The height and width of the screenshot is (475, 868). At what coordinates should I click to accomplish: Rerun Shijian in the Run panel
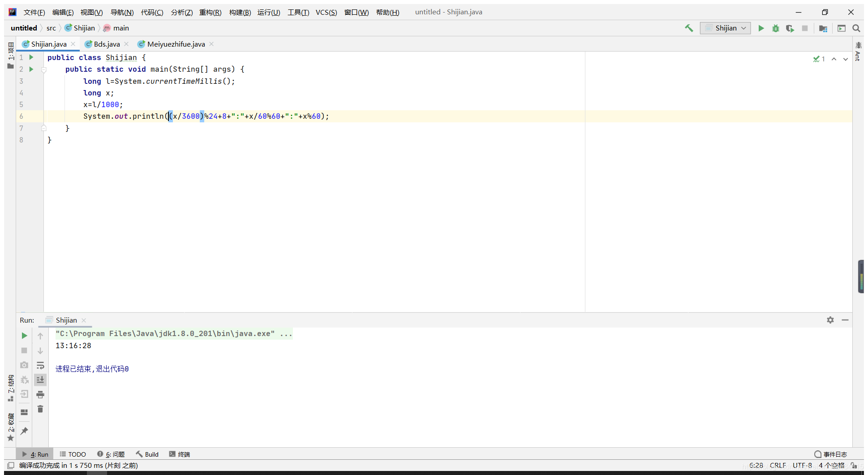point(24,336)
